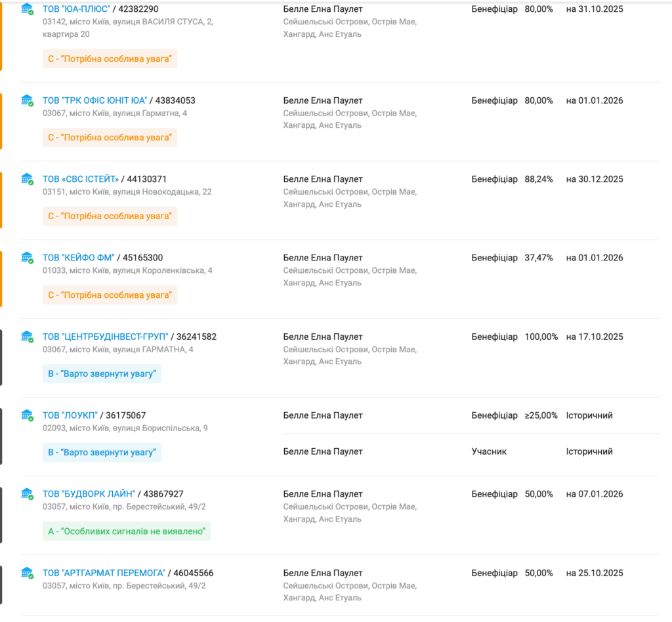Click the company icon beside ТОВ "ЮА-ПЛЮС"
The image size is (672, 622).
point(27,9)
